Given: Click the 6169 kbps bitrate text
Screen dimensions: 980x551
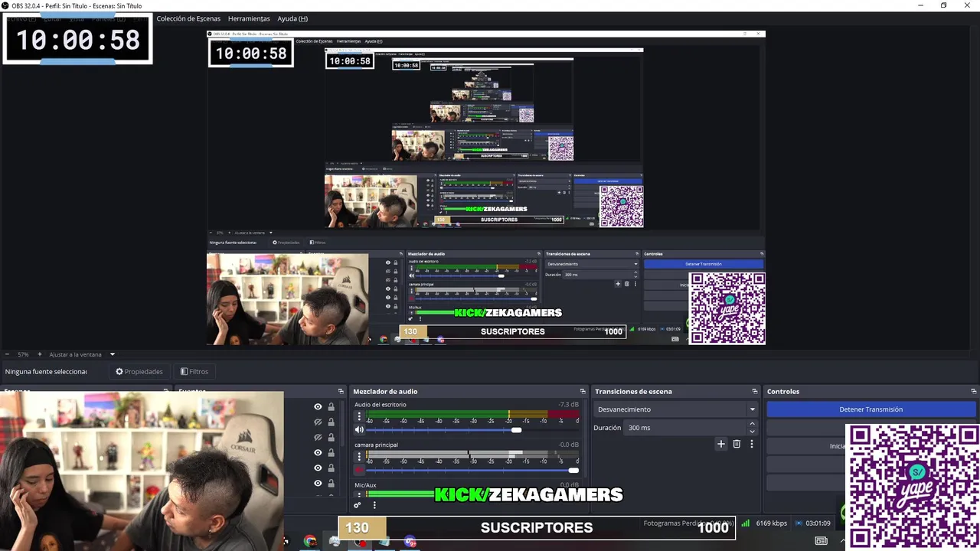Looking at the screenshot, I should 771,523.
